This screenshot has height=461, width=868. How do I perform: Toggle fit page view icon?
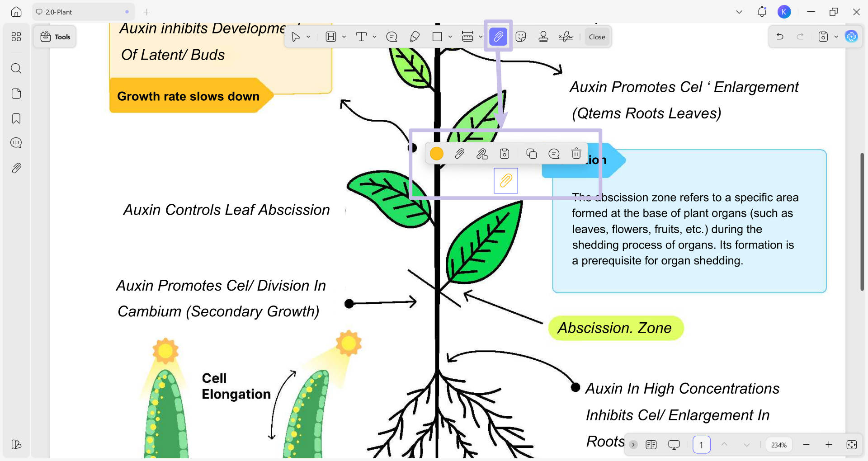point(852,445)
